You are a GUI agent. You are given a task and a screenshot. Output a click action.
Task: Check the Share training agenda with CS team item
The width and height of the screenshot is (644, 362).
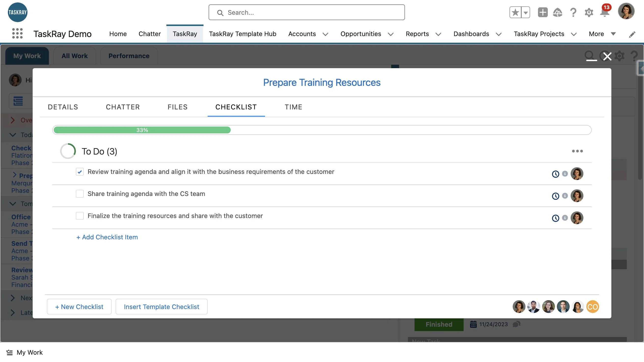tap(80, 194)
